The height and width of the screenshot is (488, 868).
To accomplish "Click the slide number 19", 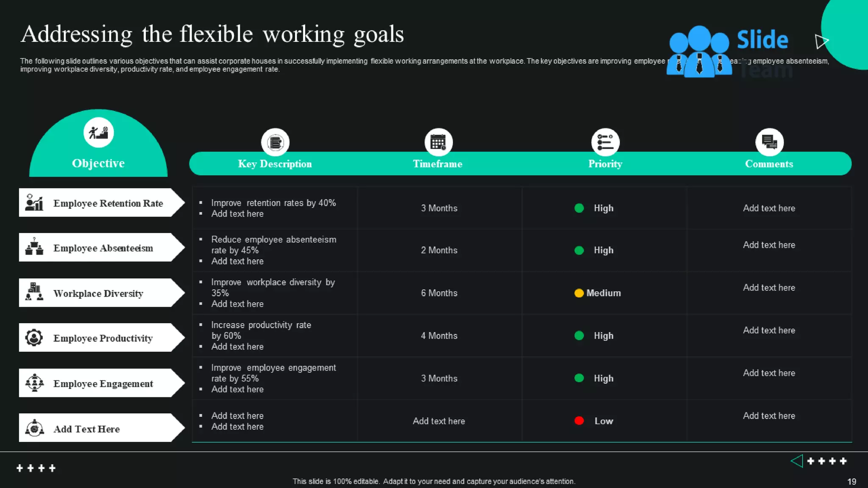I will 851,482.
